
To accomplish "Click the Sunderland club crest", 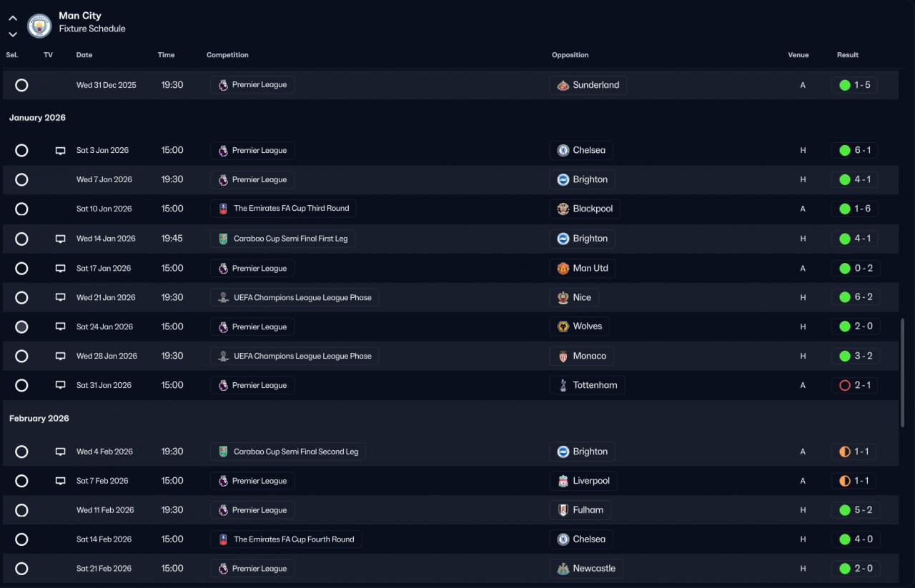I will (563, 85).
